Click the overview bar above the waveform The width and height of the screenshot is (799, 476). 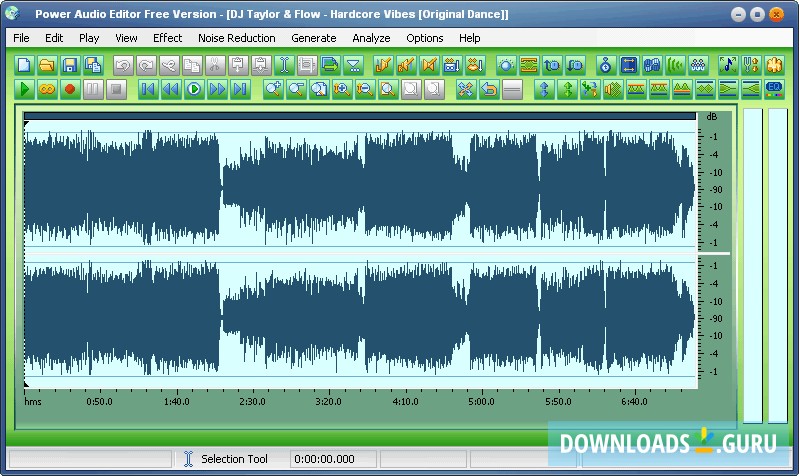click(x=360, y=116)
